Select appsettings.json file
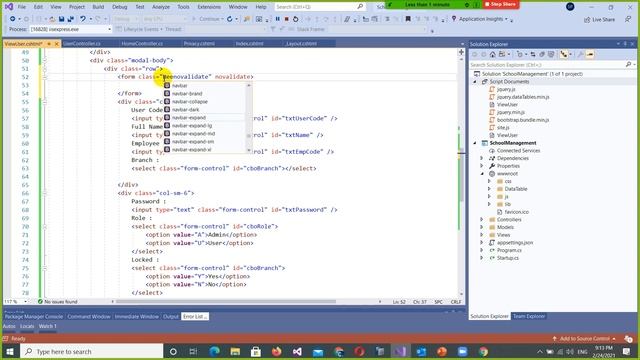This screenshot has height=360, width=640. point(515,242)
